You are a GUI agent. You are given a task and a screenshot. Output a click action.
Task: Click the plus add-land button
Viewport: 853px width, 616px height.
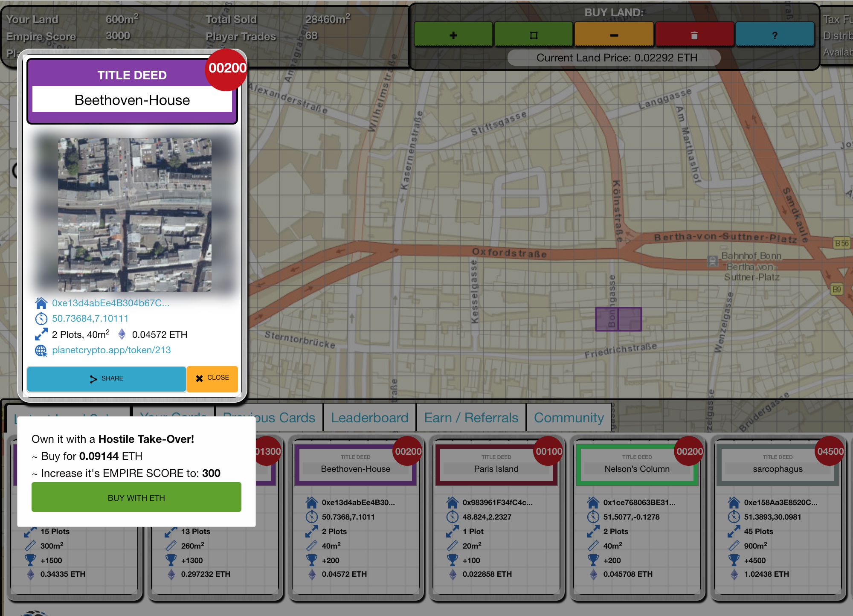point(453,35)
